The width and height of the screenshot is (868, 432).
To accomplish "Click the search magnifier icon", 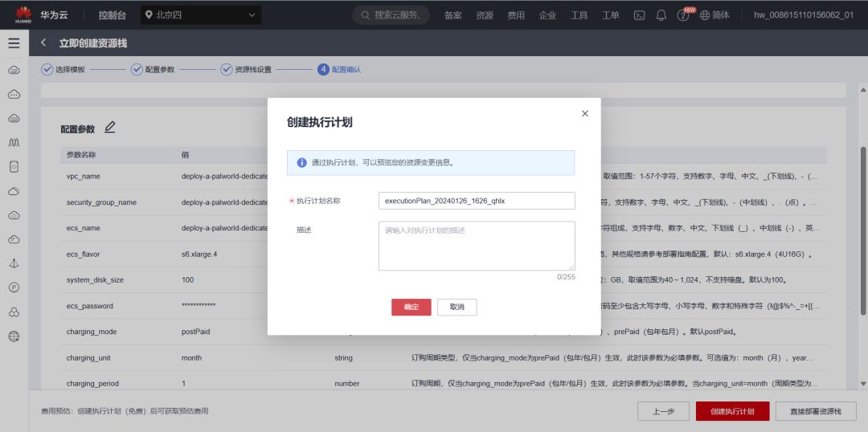I will [366, 15].
